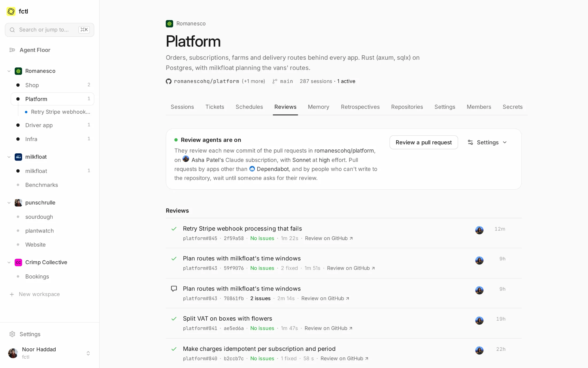Click the '2 issues' text on platform#843

[x=260, y=298]
